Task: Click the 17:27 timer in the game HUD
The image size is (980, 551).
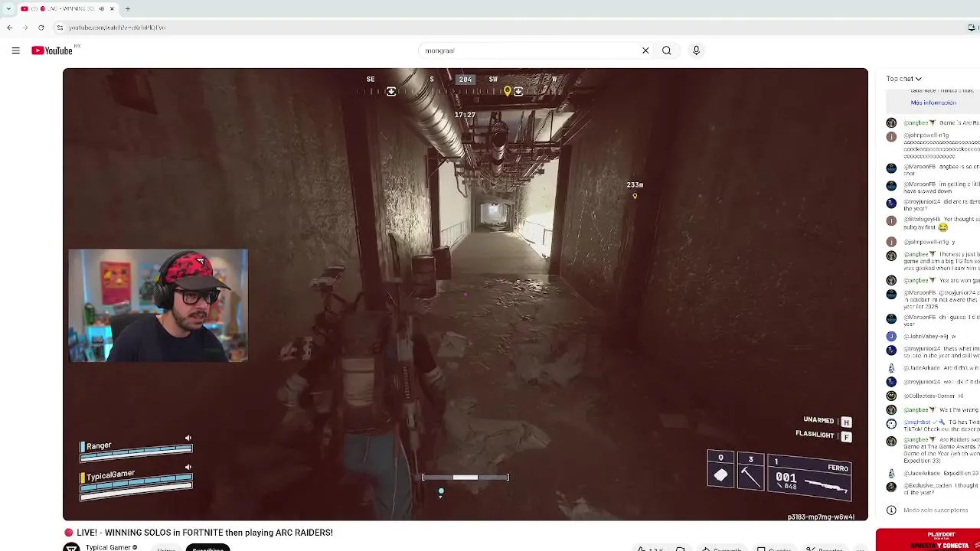Action: click(x=465, y=115)
